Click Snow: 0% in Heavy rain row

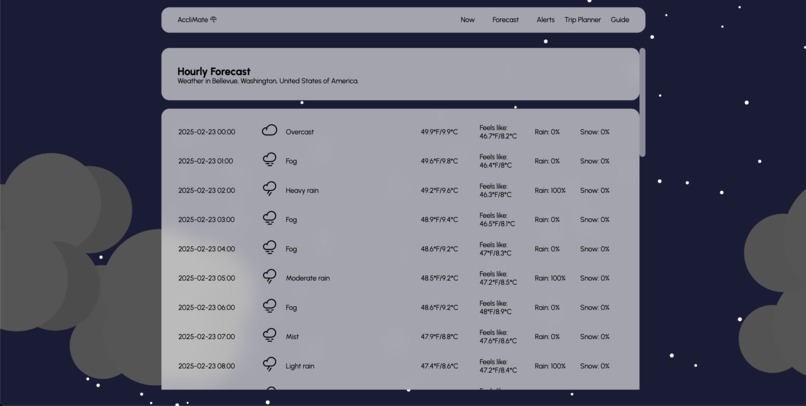click(595, 191)
